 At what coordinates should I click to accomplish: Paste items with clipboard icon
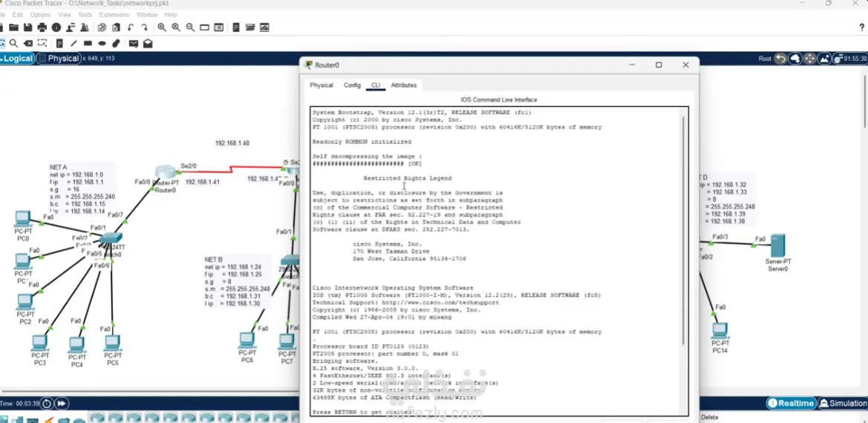point(117,27)
